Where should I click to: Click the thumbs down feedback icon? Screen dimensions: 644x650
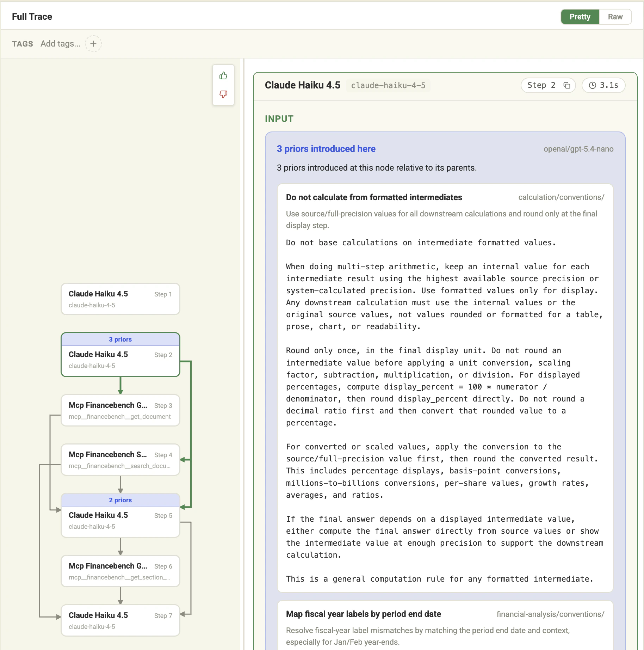coord(223,94)
